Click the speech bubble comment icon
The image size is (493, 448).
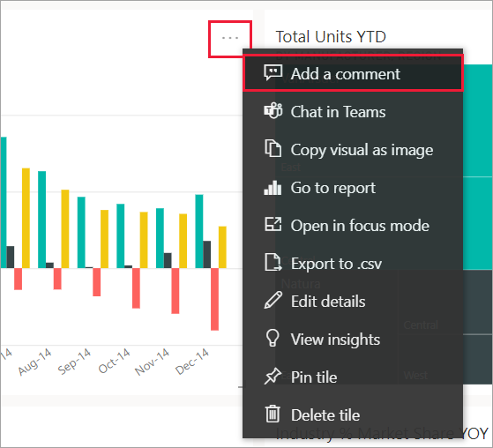273,73
